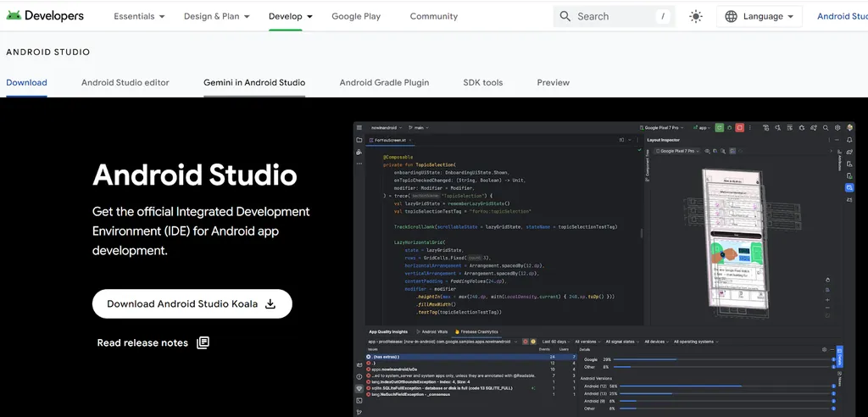Open the Google Play nav item
The height and width of the screenshot is (417, 868).
[356, 16]
